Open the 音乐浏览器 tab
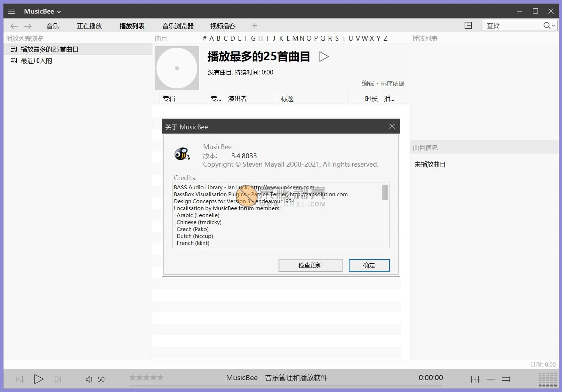Image resolution: width=562 pixels, height=392 pixels. 178,26
